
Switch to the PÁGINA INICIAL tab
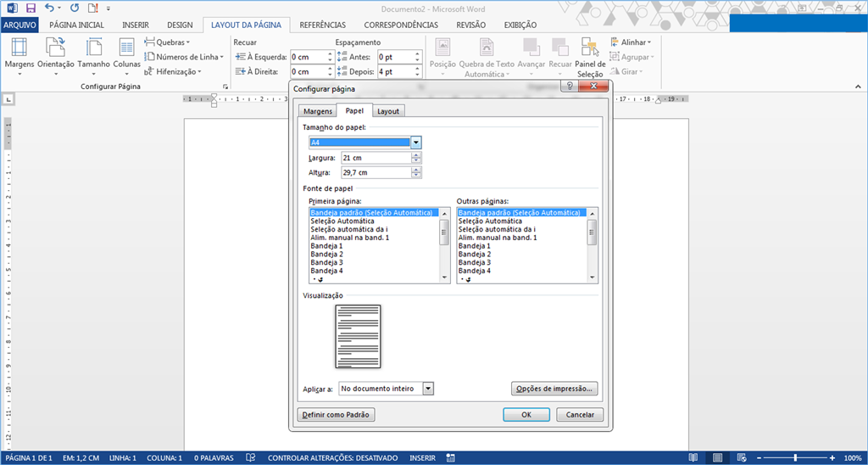(x=76, y=25)
